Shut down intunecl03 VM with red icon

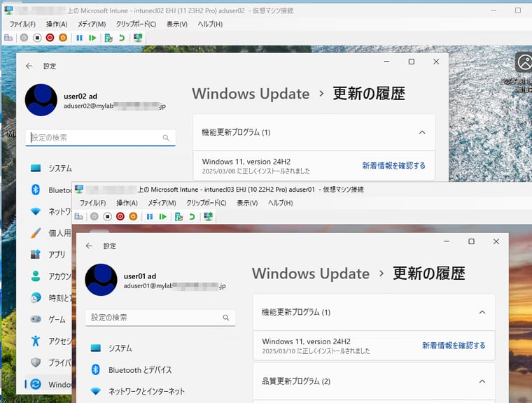point(120,216)
